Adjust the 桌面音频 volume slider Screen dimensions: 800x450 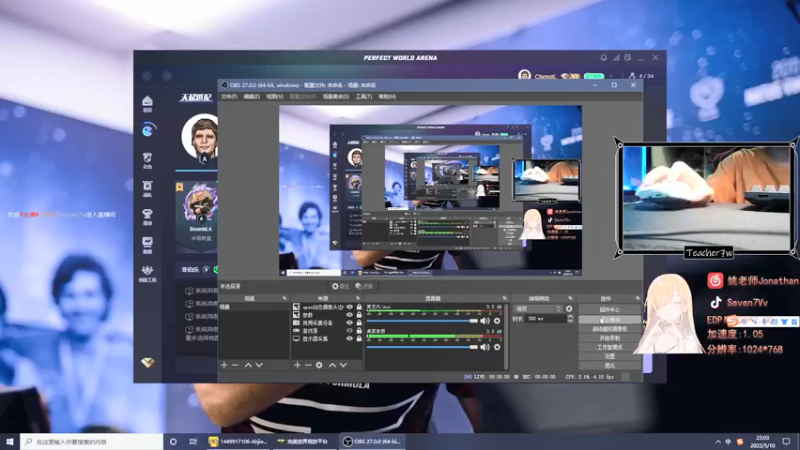tap(422, 347)
